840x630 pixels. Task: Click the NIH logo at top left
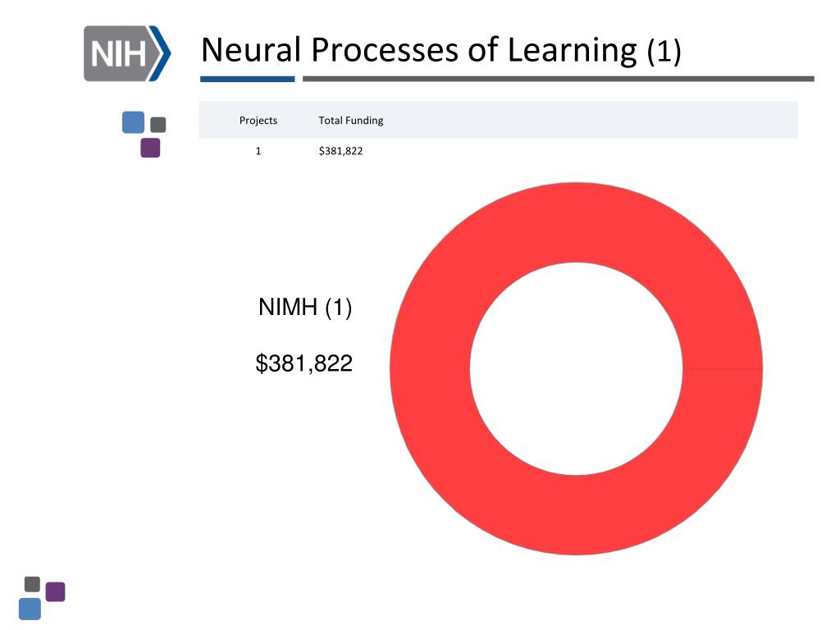[x=127, y=53]
